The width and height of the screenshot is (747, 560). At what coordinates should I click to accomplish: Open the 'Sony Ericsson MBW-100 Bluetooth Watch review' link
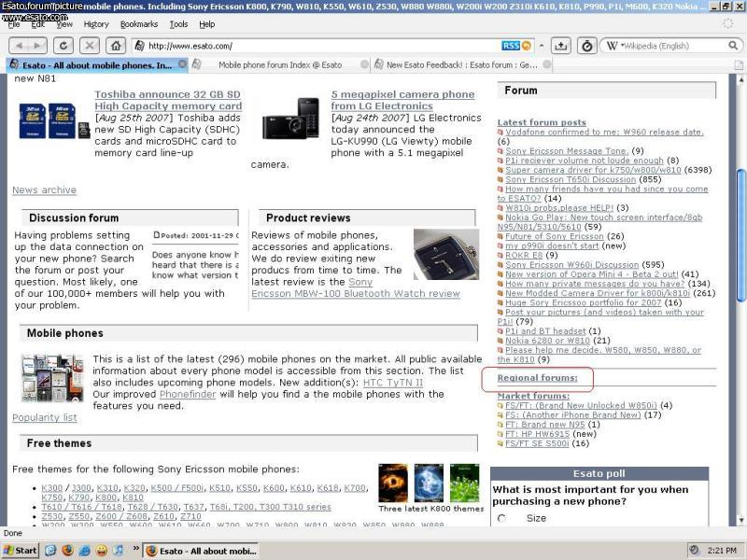click(356, 287)
